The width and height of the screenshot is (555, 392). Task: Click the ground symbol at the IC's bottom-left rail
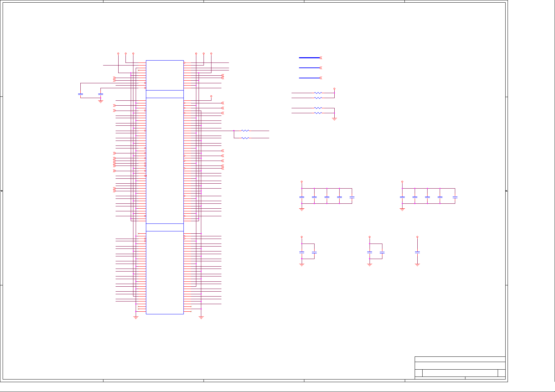click(x=136, y=318)
